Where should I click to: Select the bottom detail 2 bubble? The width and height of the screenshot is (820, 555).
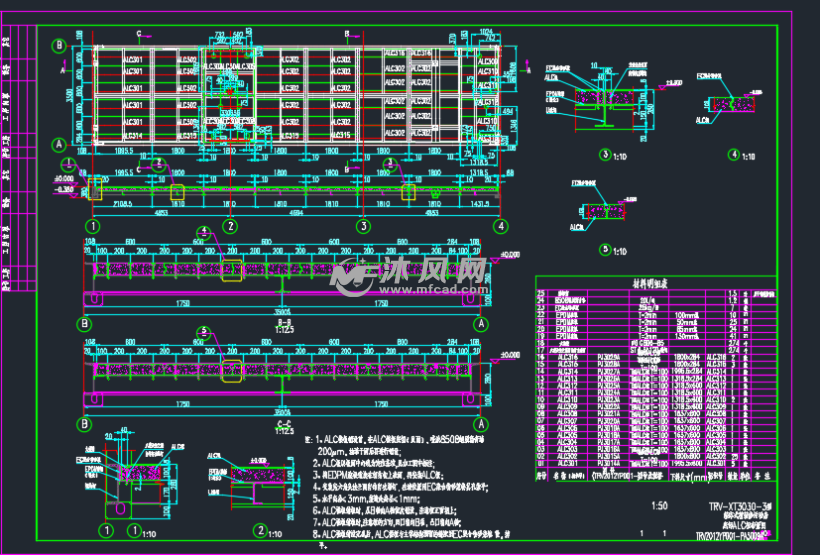tap(259, 530)
